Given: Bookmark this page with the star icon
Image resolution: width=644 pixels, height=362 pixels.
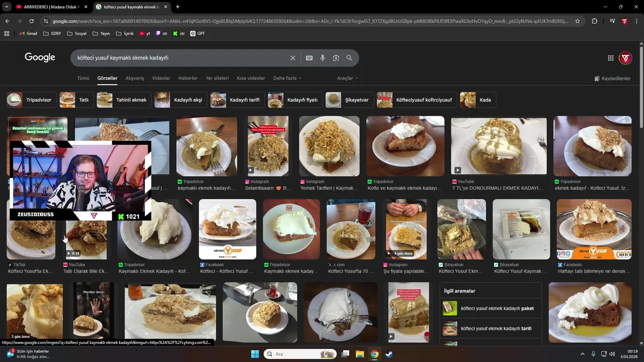Looking at the screenshot, I should click(578, 21).
